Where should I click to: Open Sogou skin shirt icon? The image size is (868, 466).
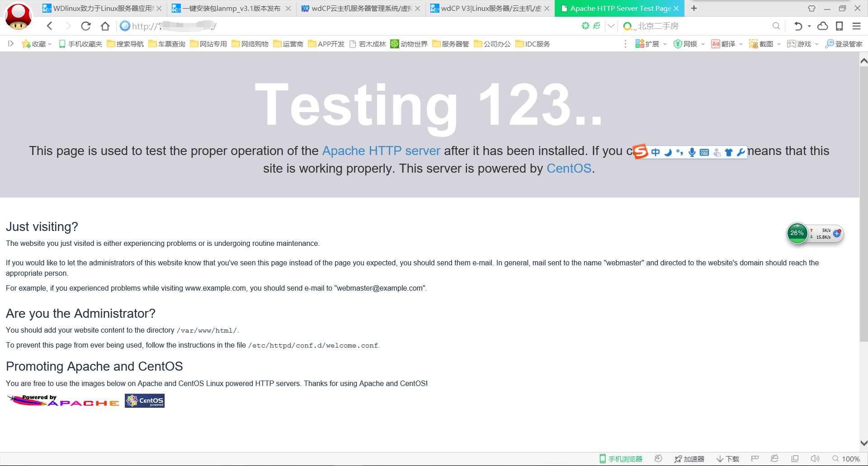(728, 152)
